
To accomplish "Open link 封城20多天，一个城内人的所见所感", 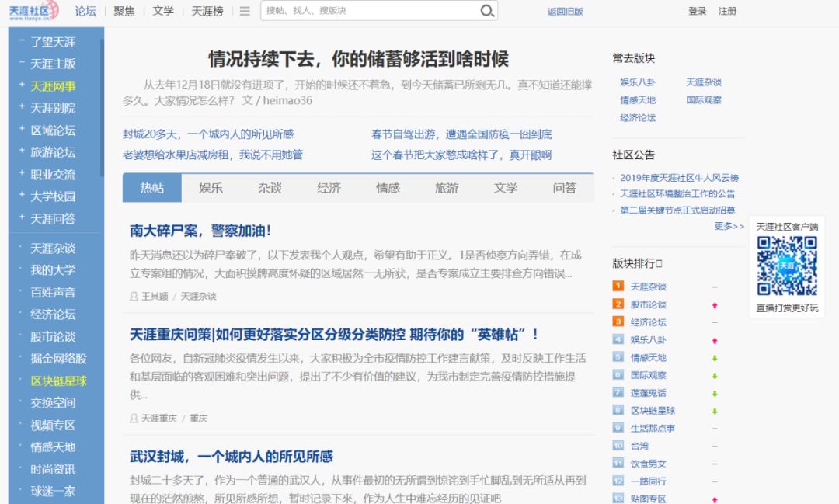I will pos(208,134).
